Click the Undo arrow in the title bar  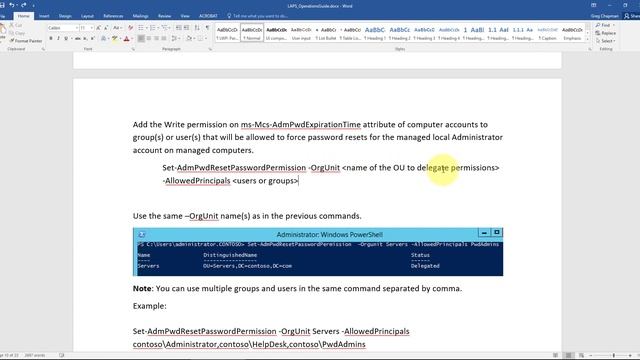point(12,5)
